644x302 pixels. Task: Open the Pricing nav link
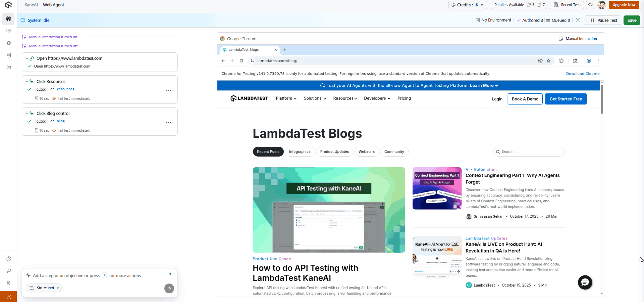coord(404,98)
